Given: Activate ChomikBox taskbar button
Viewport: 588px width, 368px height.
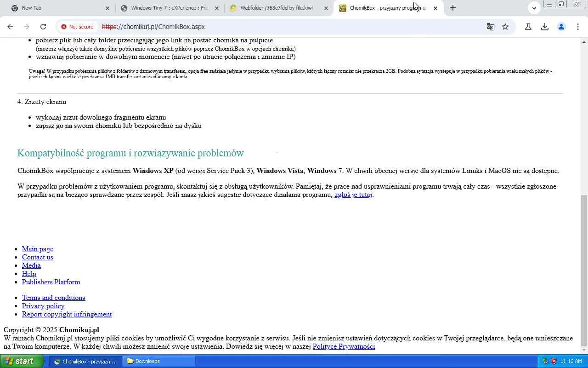Looking at the screenshot, I should point(86,362).
